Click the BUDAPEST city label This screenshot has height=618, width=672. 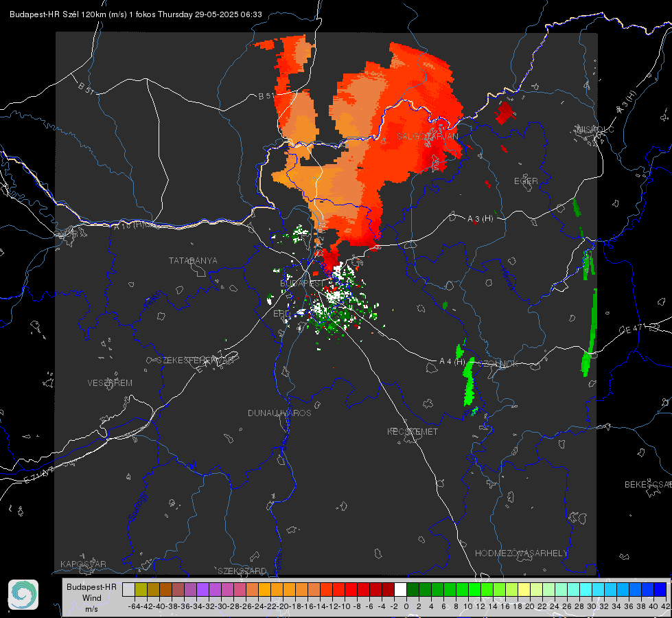(x=302, y=284)
